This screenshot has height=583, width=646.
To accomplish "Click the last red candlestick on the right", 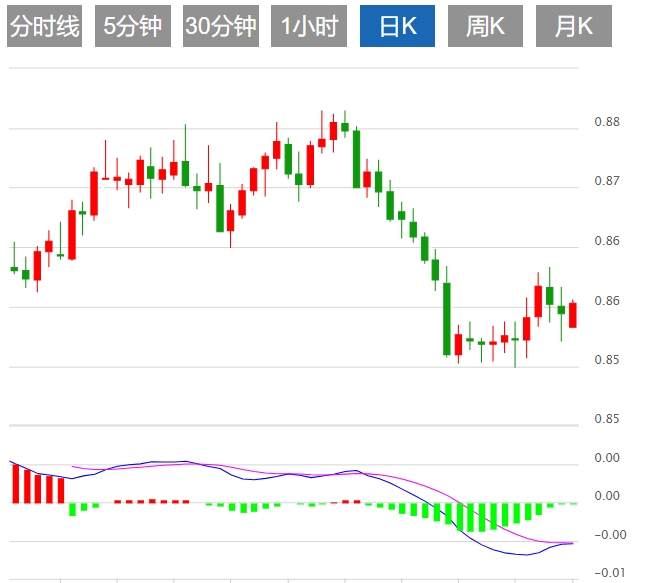I will [x=573, y=315].
